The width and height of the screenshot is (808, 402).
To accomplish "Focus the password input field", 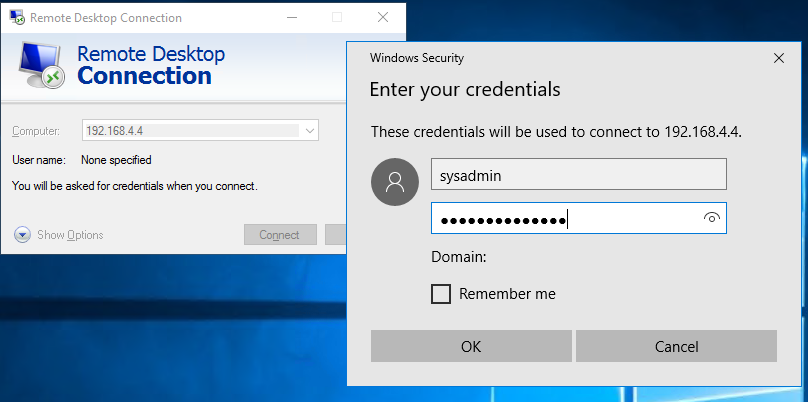I will (x=579, y=218).
